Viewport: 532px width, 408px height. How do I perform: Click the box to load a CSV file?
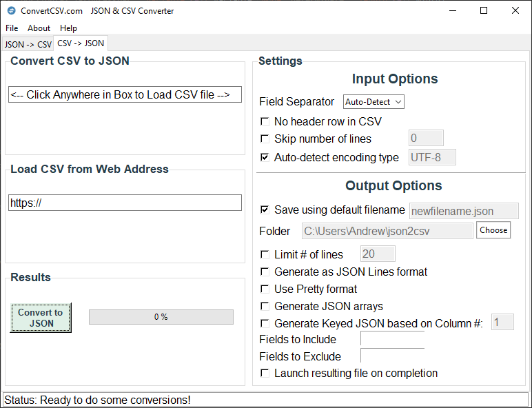pyautogui.click(x=125, y=95)
